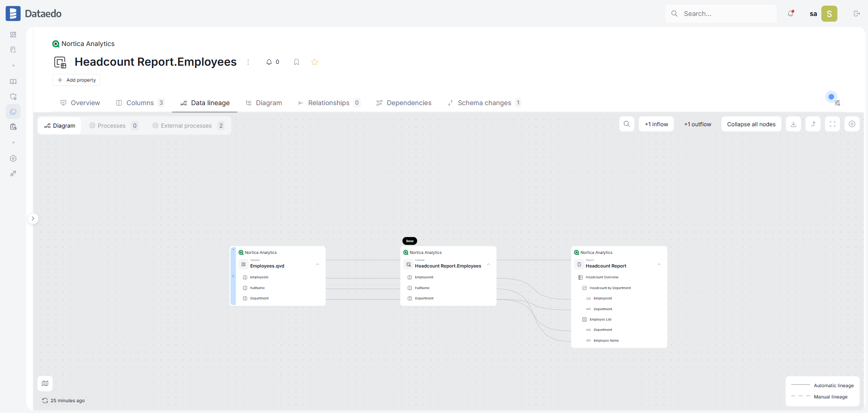Viewport: 868px width, 413px height.
Task: Open the catalog copies icon in sidebar
Action: 13,112
